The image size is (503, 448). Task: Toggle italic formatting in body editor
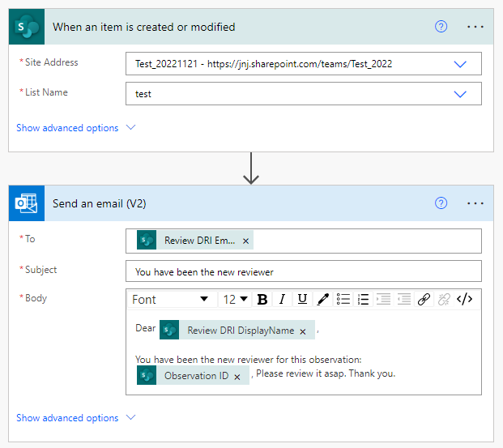(282, 299)
